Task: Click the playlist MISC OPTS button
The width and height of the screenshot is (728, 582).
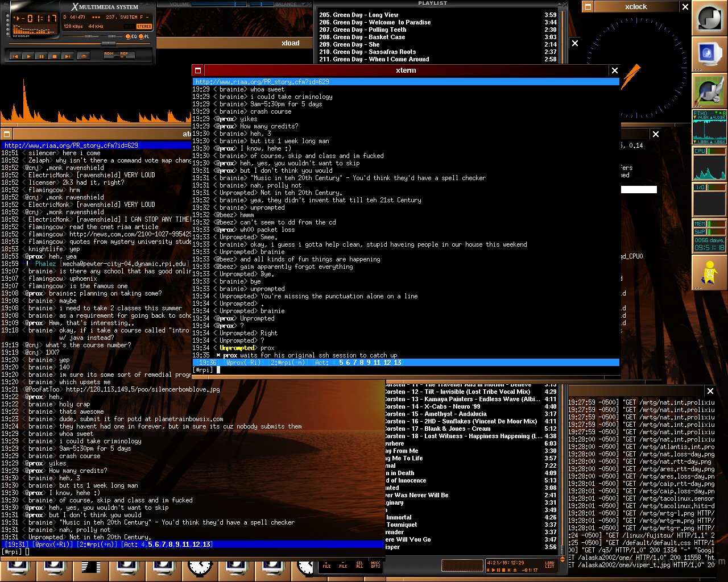Action: pos(376,564)
